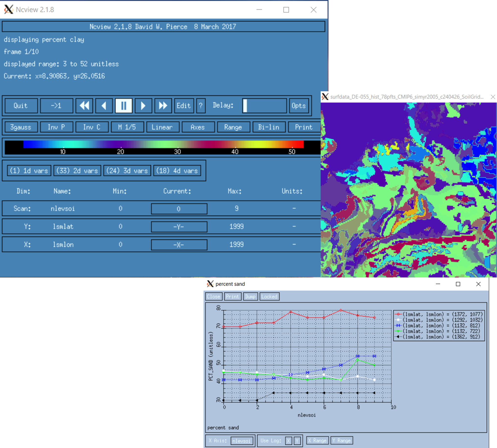Click the Dump button in plot window
The width and height of the screenshot is (497, 448).
click(x=250, y=297)
